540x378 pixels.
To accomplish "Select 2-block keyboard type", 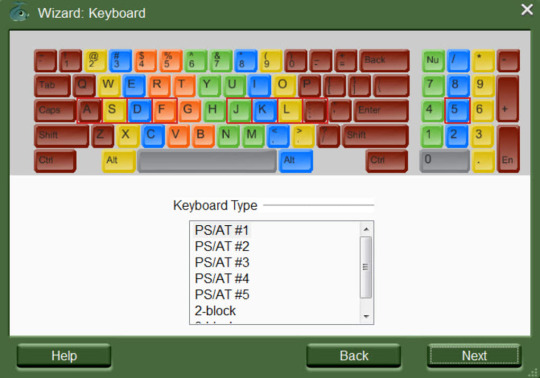I will tap(215, 311).
